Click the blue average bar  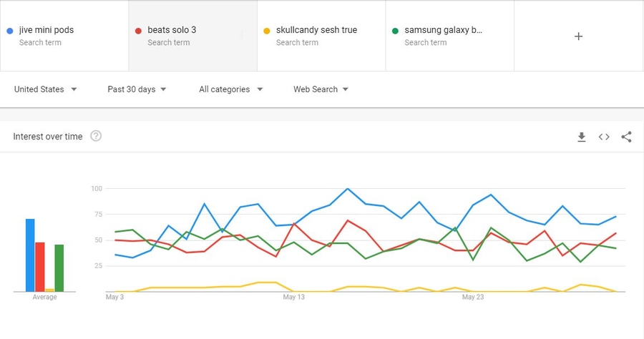(x=30, y=255)
